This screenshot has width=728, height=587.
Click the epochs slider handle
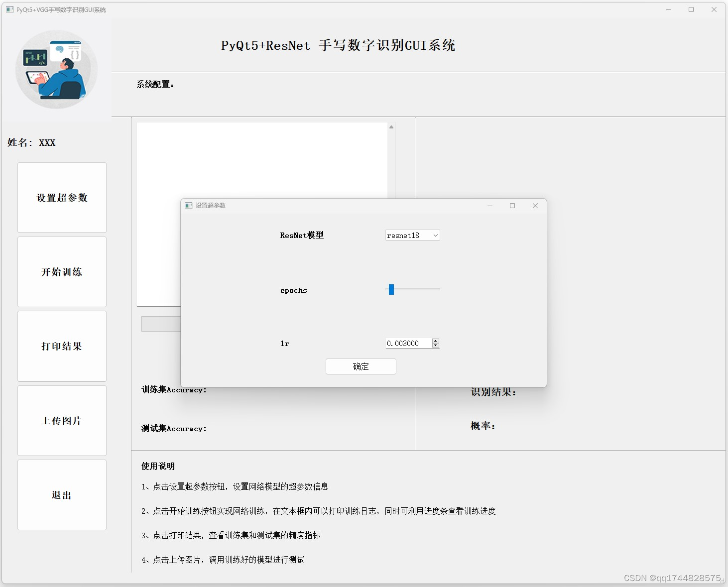(391, 289)
